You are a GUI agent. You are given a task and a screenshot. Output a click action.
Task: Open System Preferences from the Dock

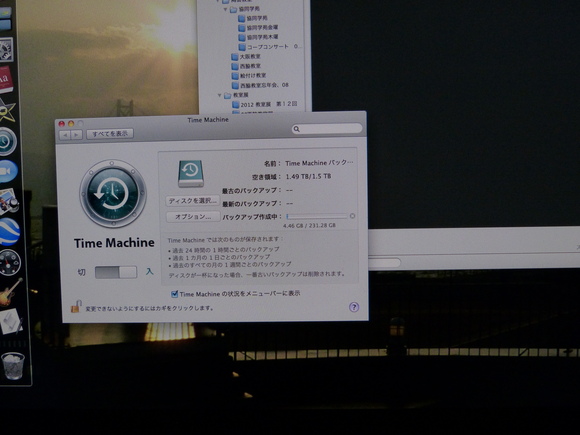coord(6,50)
